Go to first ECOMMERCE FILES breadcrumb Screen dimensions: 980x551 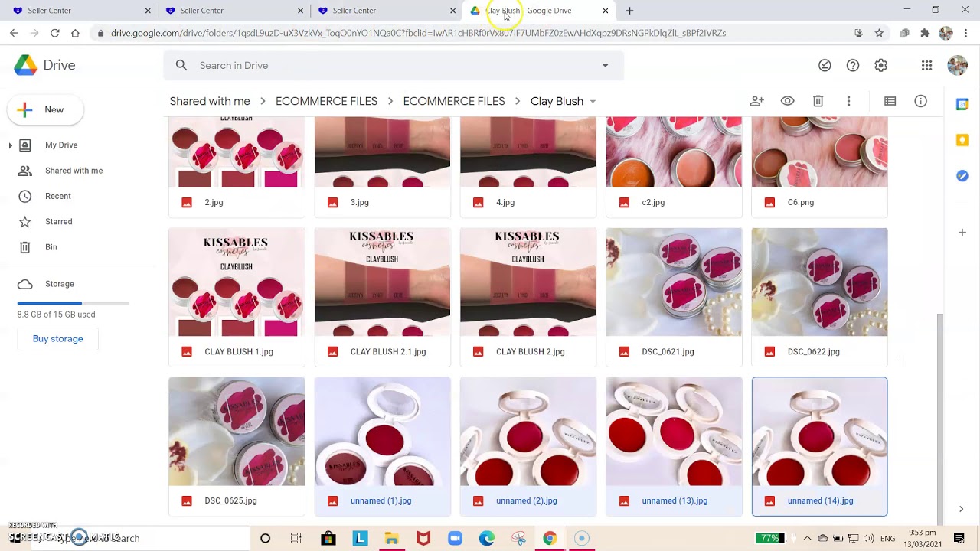pos(326,101)
